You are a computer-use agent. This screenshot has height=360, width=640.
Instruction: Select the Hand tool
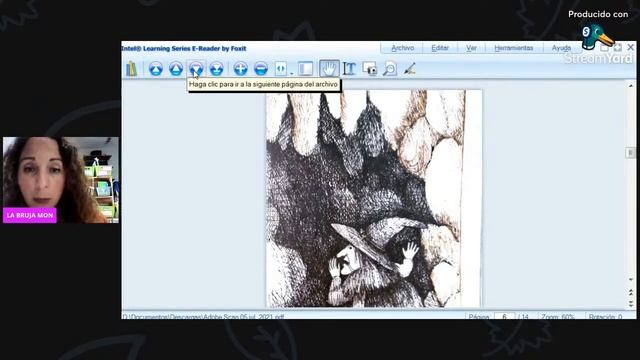coord(329,69)
